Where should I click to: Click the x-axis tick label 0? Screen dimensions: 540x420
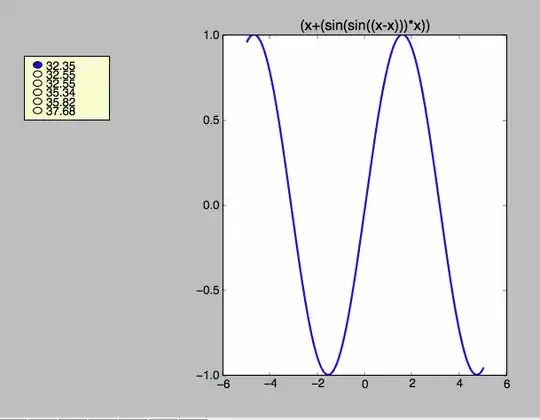pyautogui.click(x=365, y=384)
